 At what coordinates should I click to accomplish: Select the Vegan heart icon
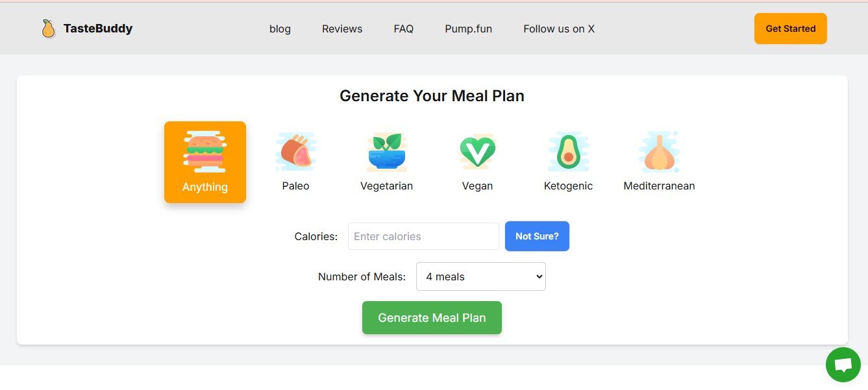click(477, 152)
